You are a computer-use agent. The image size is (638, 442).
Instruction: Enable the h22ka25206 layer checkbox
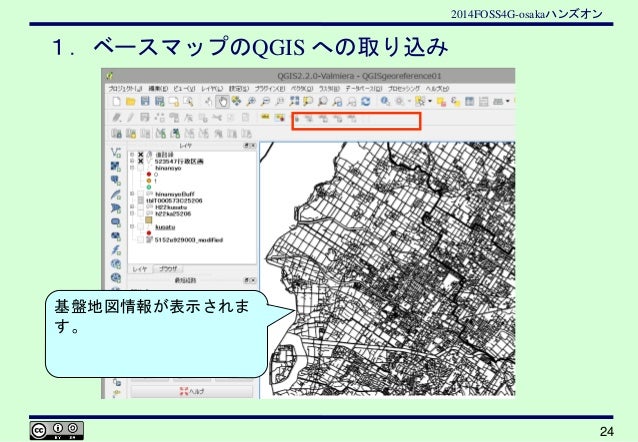[140, 213]
